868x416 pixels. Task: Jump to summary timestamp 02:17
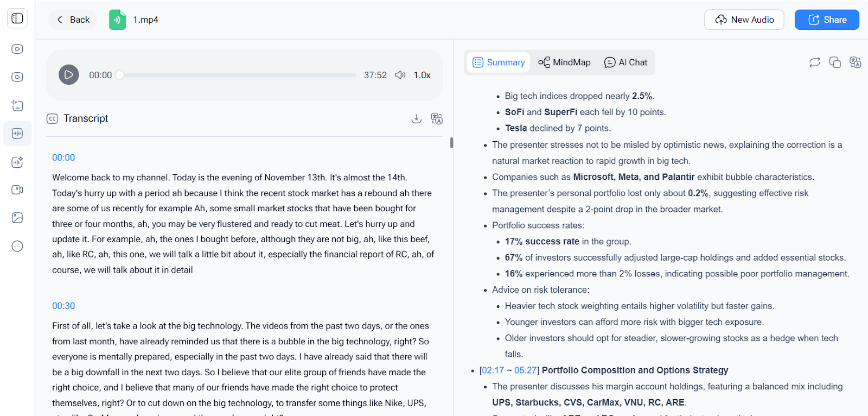coord(492,370)
